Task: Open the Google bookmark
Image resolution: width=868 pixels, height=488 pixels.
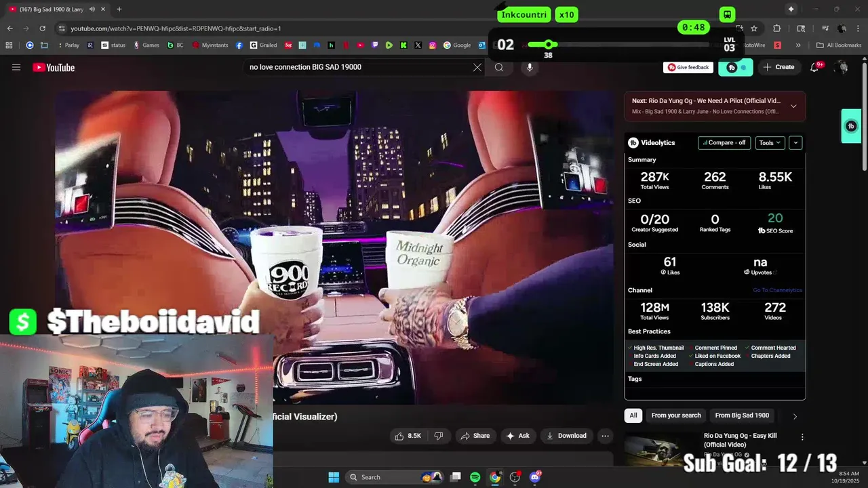Action: (x=457, y=45)
